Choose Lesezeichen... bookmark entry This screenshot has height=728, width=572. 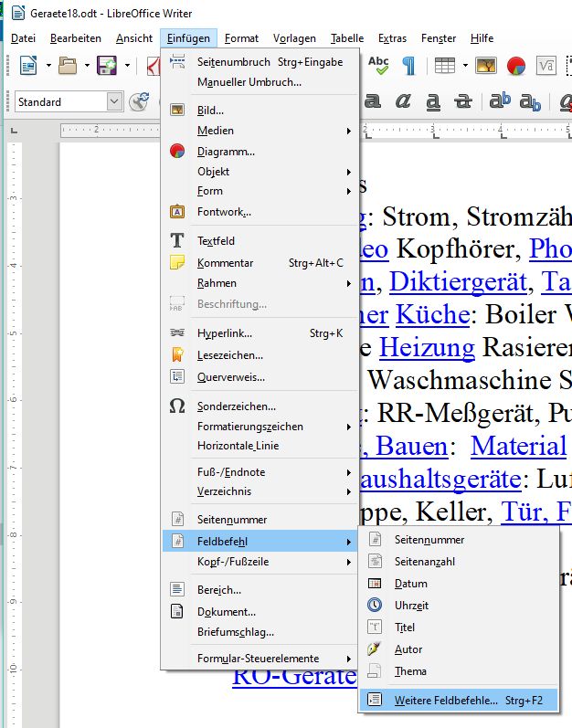point(260,355)
